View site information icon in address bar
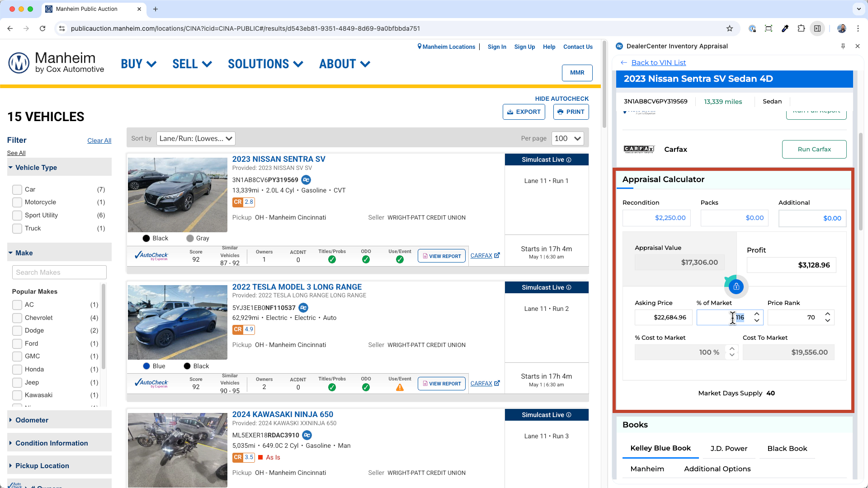Viewport: 868px width, 488px height. point(62,28)
